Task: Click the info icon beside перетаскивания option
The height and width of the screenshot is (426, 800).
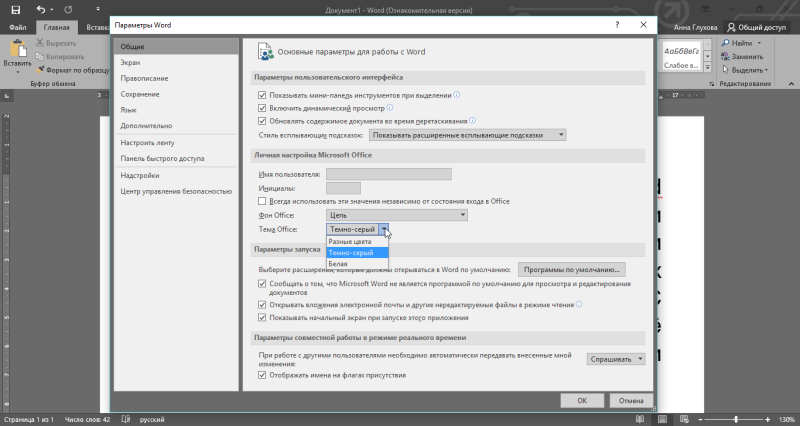Action: click(x=472, y=121)
